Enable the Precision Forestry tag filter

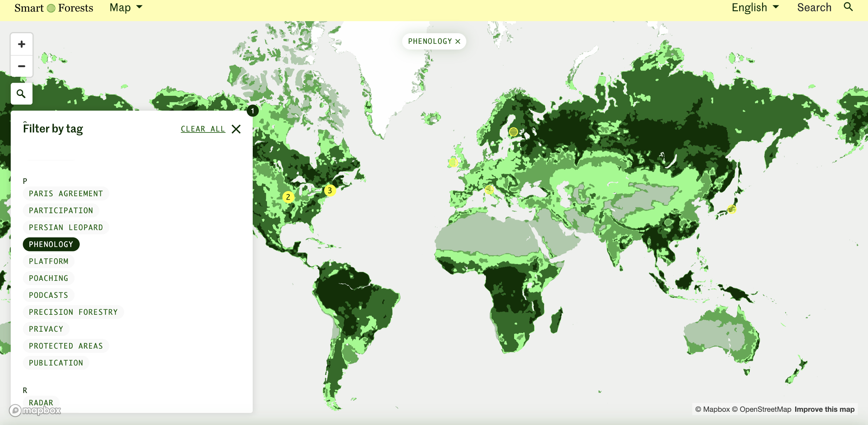[x=73, y=312]
